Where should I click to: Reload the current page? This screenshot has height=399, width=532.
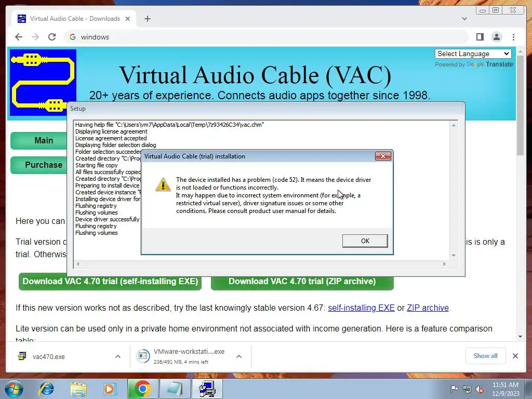pos(52,37)
